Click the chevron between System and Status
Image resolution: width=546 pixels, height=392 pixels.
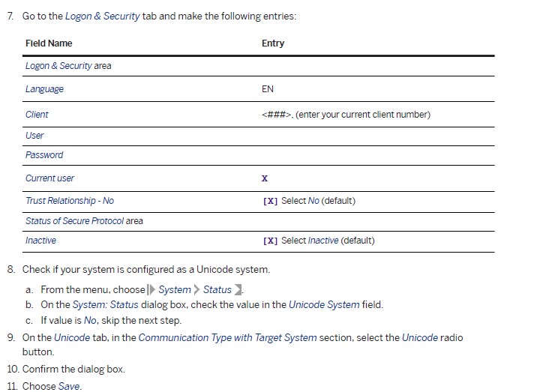click(x=196, y=289)
